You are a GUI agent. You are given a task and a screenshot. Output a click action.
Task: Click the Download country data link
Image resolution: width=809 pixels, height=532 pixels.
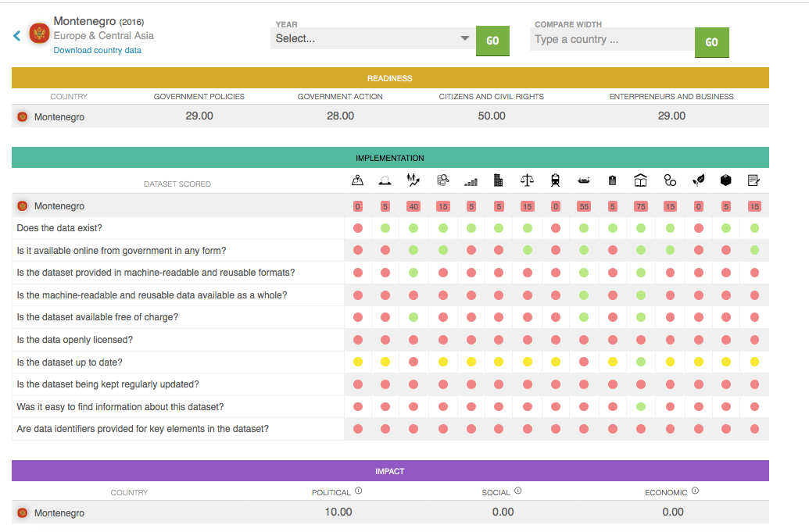[x=97, y=50]
